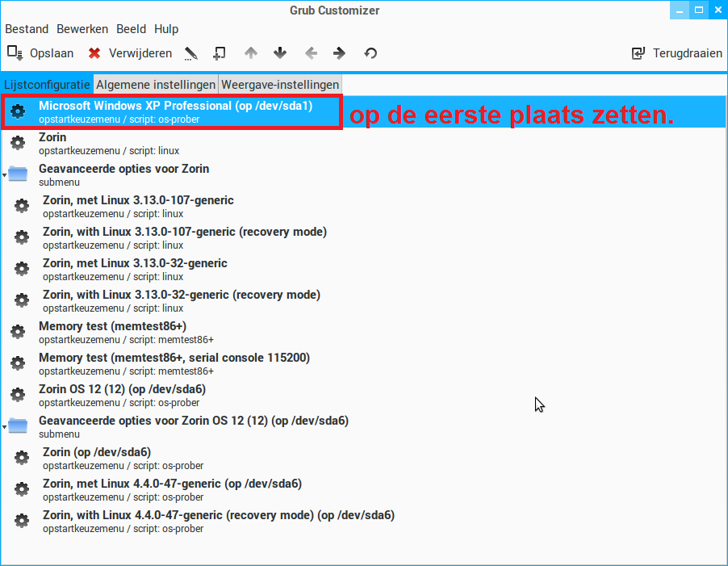Click gear icon of Zorin, met Linux 3.13.0-32-generic

[22, 269]
